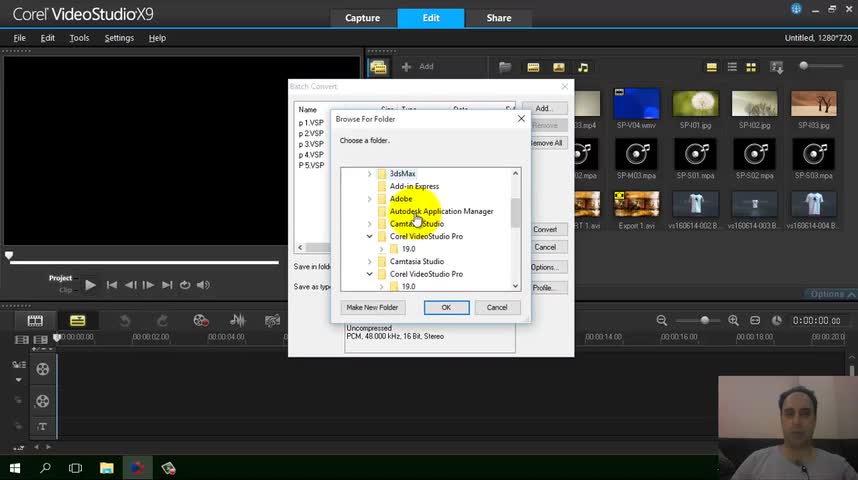This screenshot has width=858, height=480.
Task: Click Fit project in timeline window icon
Action: 755,321
